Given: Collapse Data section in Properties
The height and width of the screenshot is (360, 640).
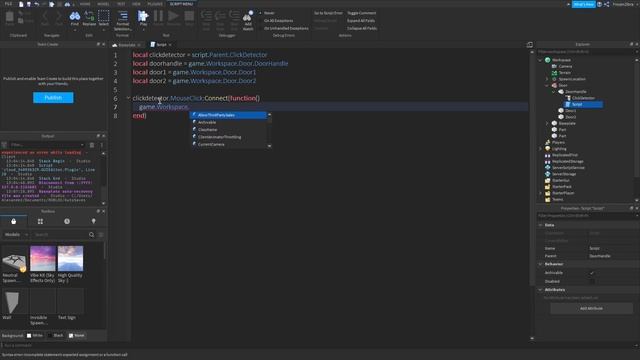Looking at the screenshot, I should click(540, 225).
